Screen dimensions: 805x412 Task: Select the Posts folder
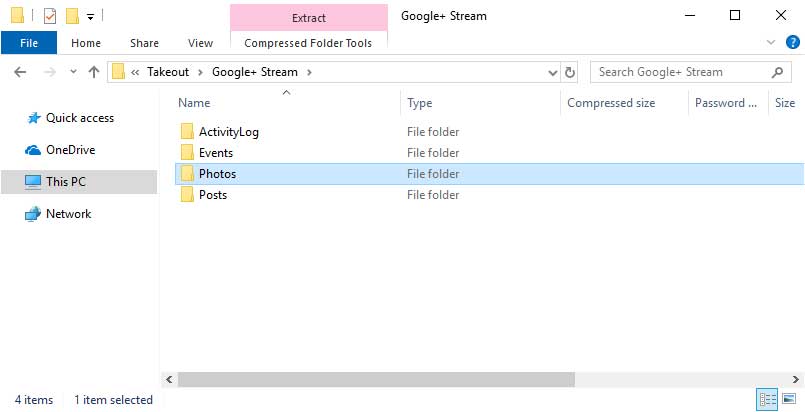(x=213, y=195)
